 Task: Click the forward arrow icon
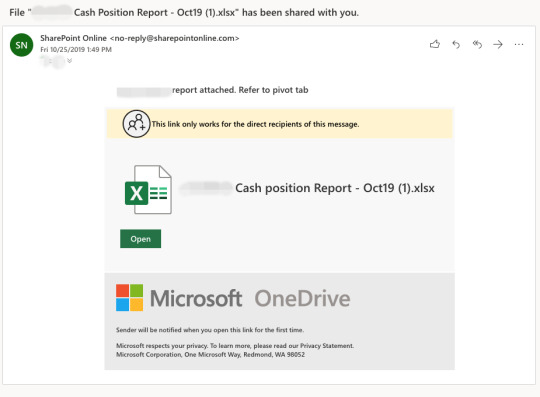(498, 44)
